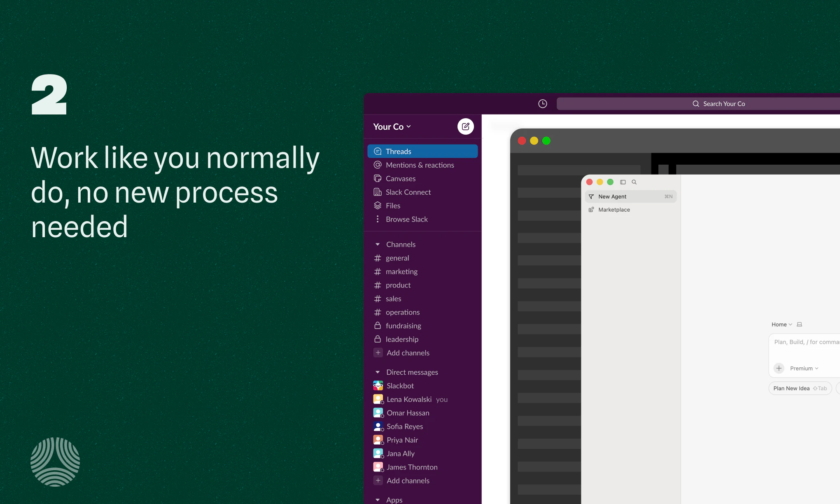840x504 pixels.
Task: Click the Plan New Idea suggestion button
Action: [800, 388]
